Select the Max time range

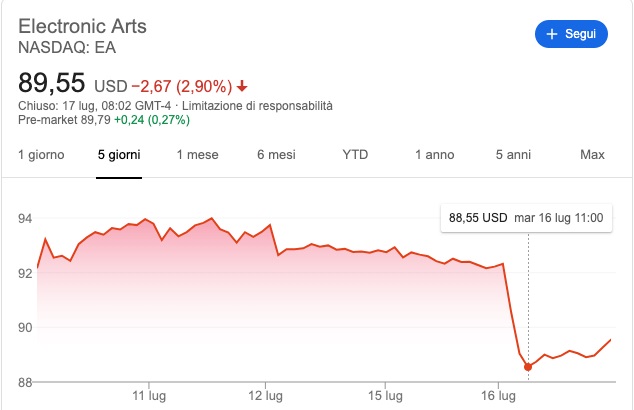pyautogui.click(x=592, y=155)
